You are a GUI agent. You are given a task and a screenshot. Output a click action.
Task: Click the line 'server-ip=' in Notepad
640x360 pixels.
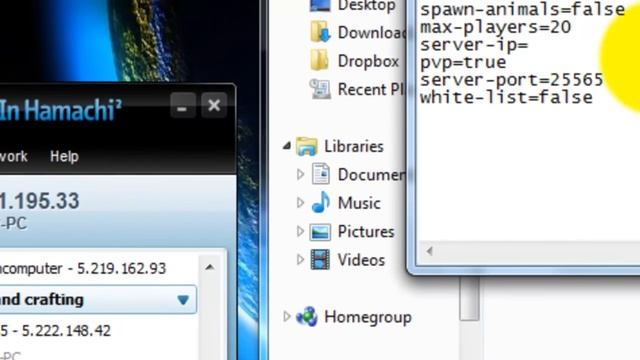point(474,45)
